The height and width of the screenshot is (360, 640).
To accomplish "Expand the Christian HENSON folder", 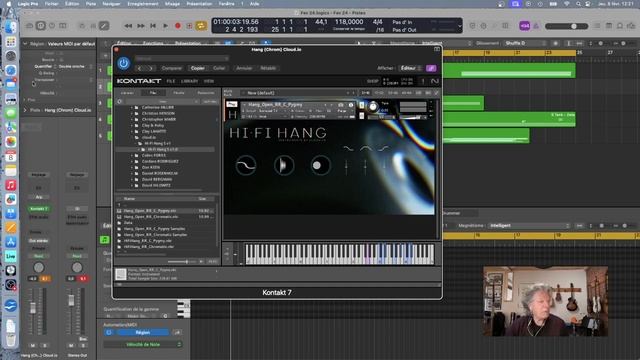I will (132, 113).
